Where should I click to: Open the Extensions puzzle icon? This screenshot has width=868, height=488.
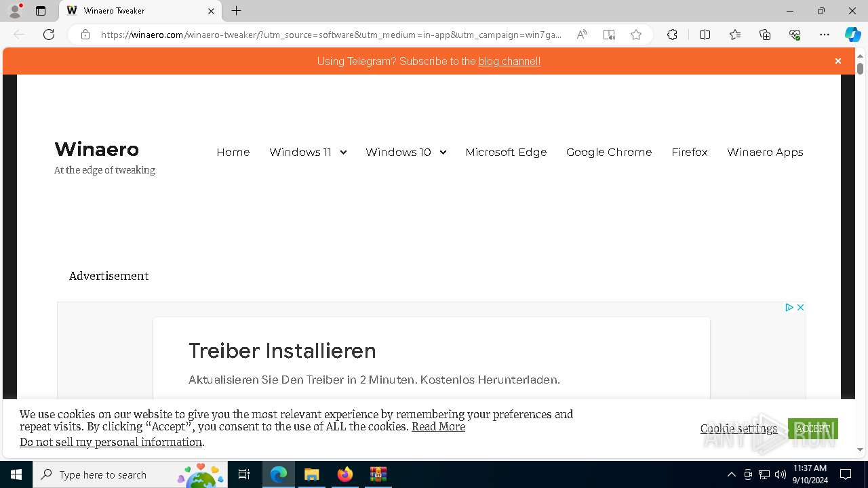click(x=672, y=35)
